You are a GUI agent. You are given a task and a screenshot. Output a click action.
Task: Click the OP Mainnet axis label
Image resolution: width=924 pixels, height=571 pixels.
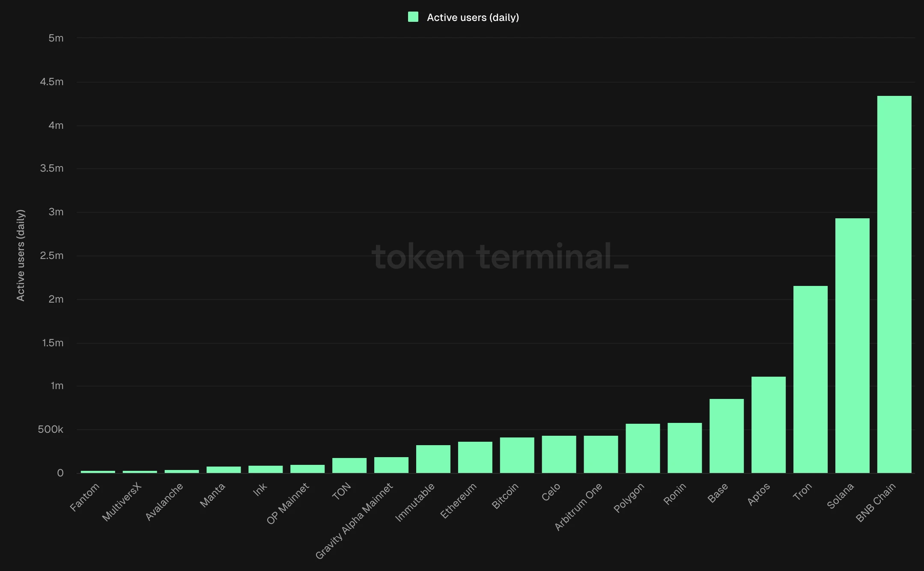[x=288, y=503]
